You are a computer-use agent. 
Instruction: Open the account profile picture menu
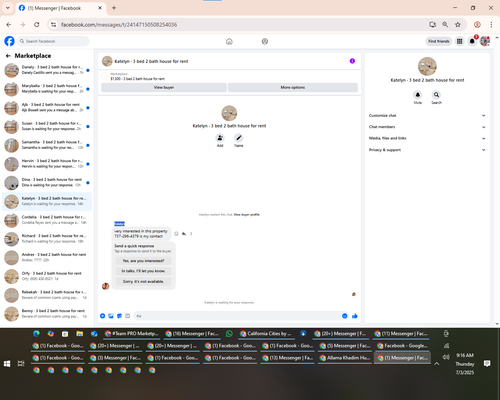click(485, 41)
